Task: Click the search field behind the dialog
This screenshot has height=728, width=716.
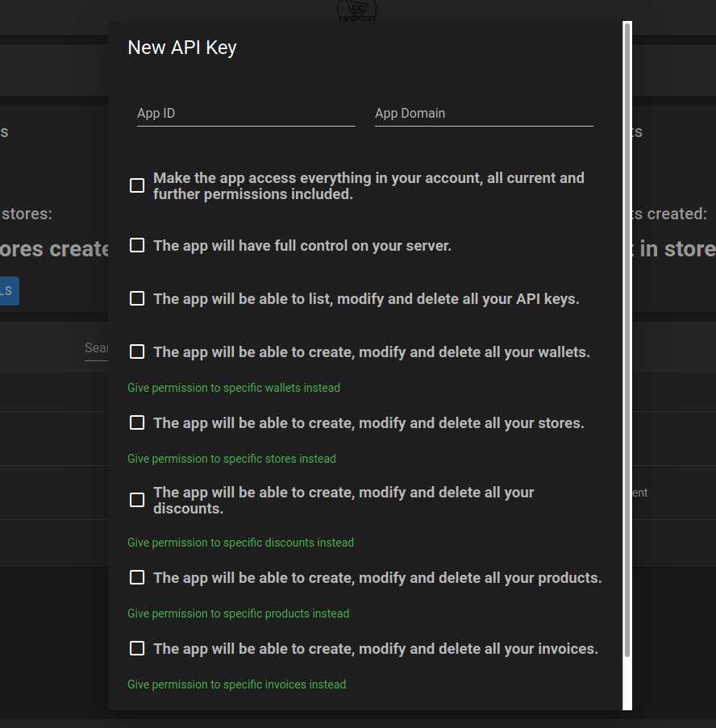Action: click(96, 348)
